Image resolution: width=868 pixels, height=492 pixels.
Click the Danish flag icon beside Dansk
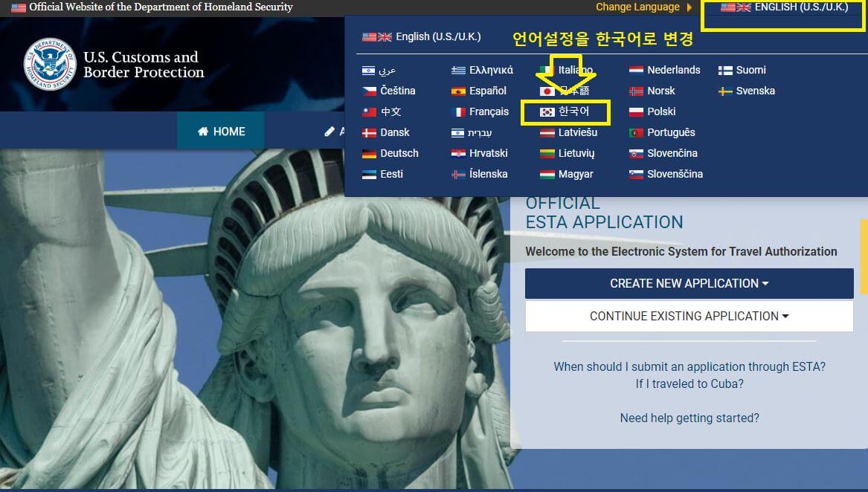369,133
